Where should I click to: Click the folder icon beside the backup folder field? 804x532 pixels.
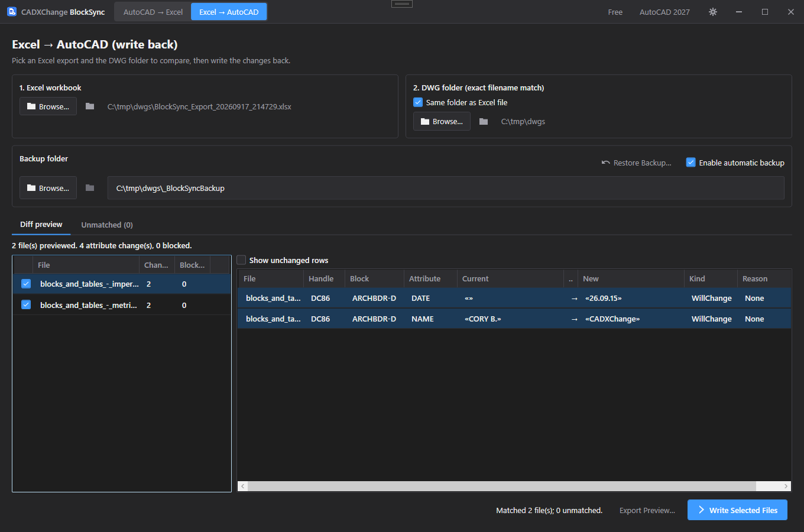point(90,188)
